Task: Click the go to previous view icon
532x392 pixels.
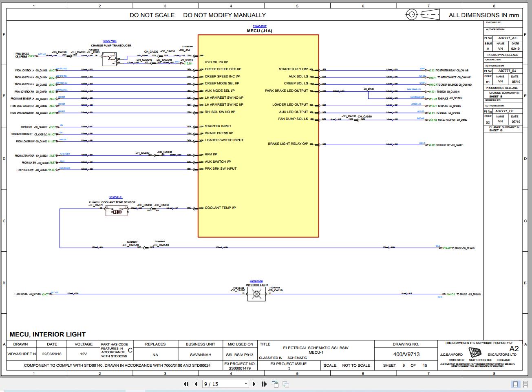Action: click(275, 384)
